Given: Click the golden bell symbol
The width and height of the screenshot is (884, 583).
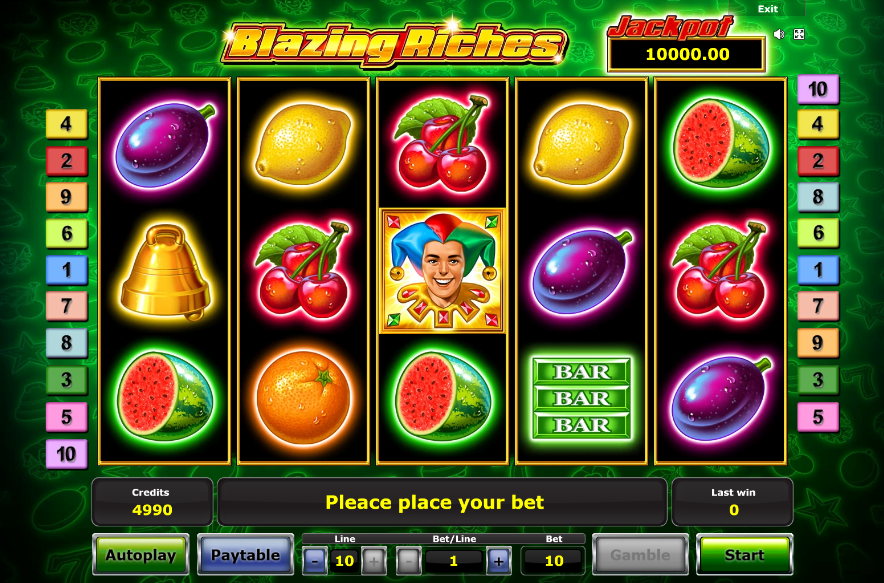Looking at the screenshot, I should coord(165,272).
